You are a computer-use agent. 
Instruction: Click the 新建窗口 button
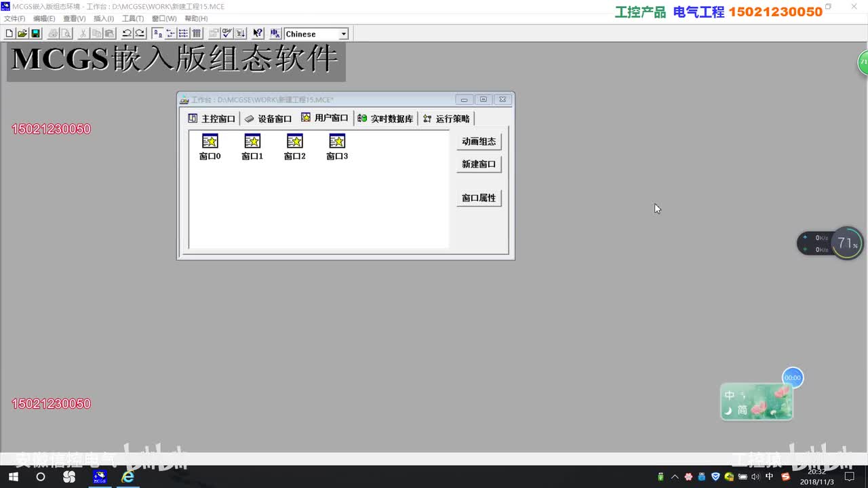pos(479,164)
